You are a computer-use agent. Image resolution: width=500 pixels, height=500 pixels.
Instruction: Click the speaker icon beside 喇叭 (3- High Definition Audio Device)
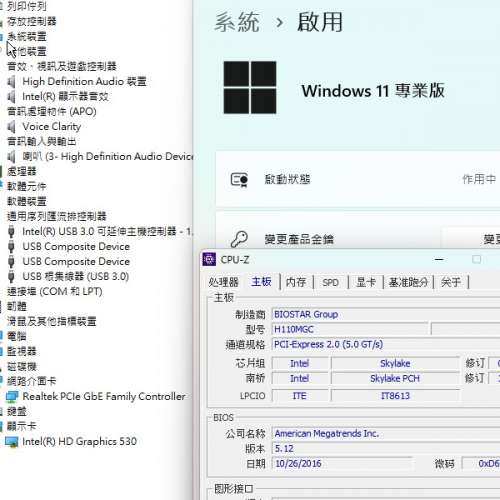(x=11, y=156)
